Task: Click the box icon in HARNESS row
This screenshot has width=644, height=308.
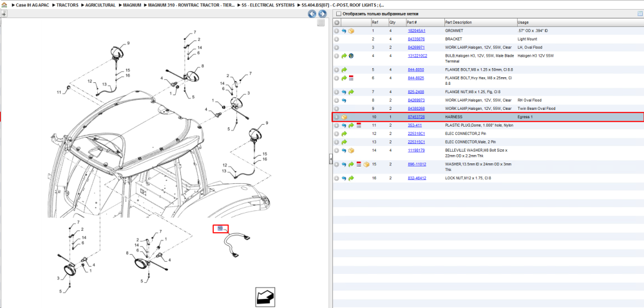Action: [x=344, y=117]
